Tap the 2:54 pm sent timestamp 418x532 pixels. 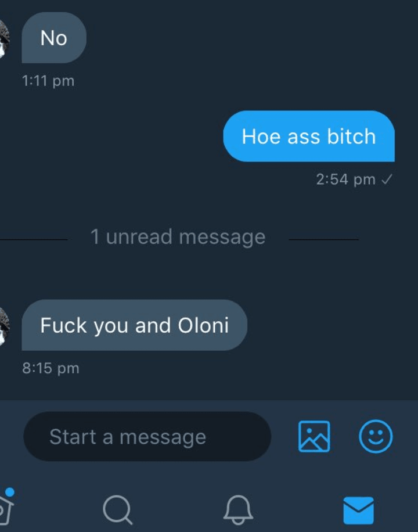[x=345, y=179]
